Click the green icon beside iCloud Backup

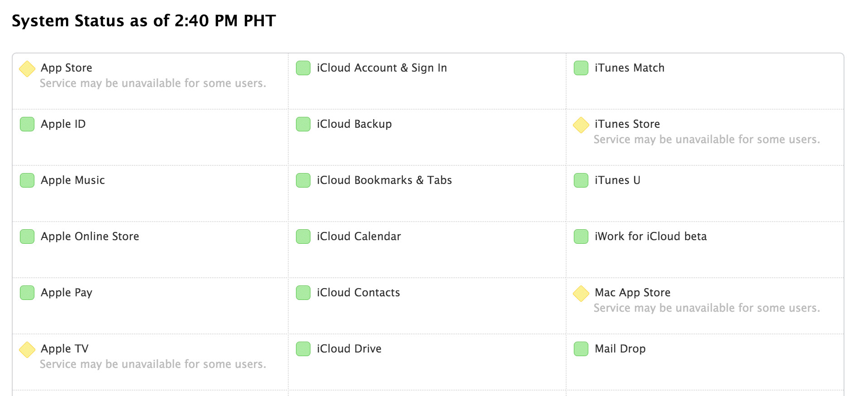pyautogui.click(x=303, y=124)
